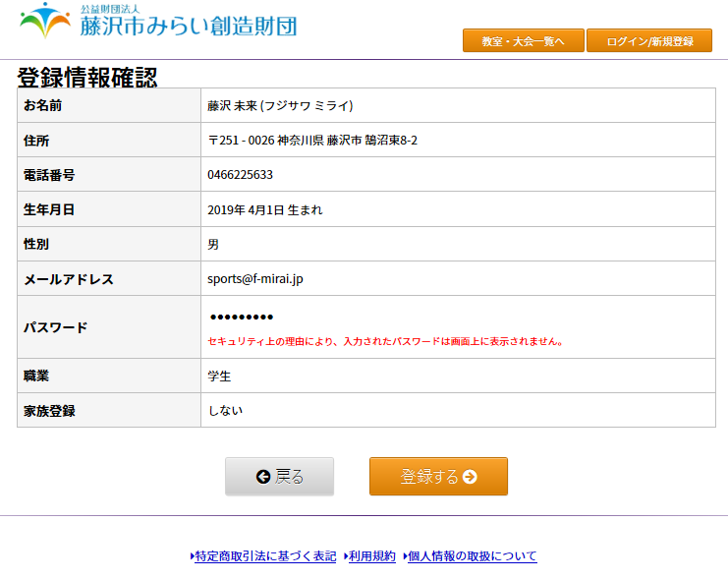Click the phone number 0466225633
This screenshot has height=580, width=728.
tap(240, 175)
